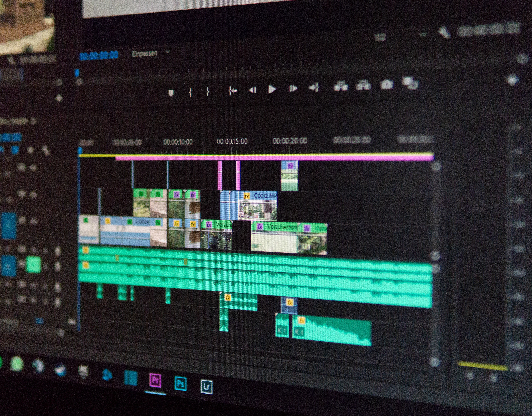Click the blue 00:00:00:00 timecode

[99, 55]
